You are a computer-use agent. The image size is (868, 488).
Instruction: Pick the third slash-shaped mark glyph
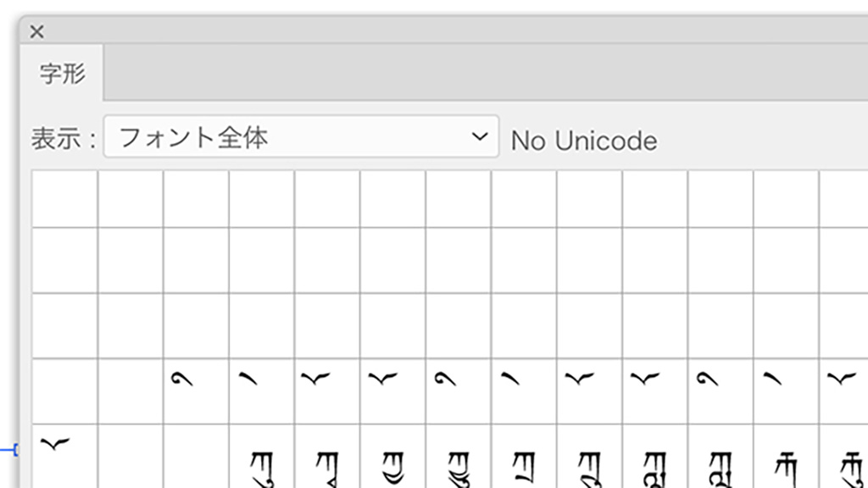click(x=773, y=380)
